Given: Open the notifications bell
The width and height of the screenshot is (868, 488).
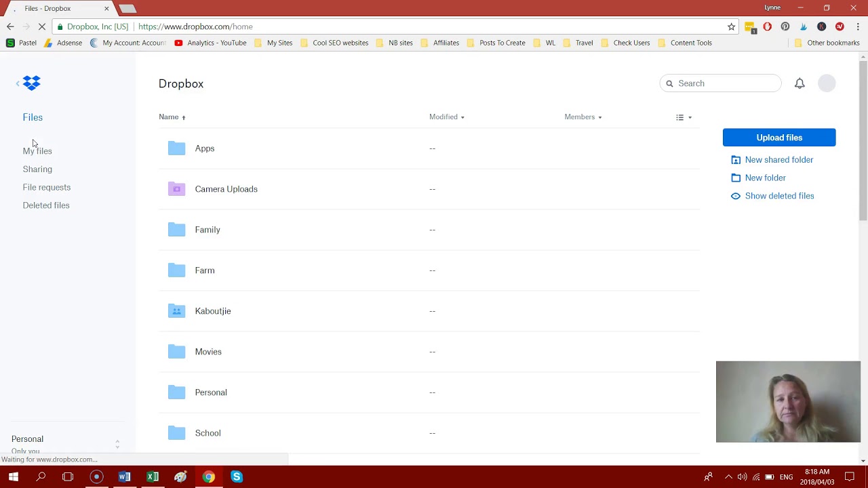Looking at the screenshot, I should click(800, 83).
